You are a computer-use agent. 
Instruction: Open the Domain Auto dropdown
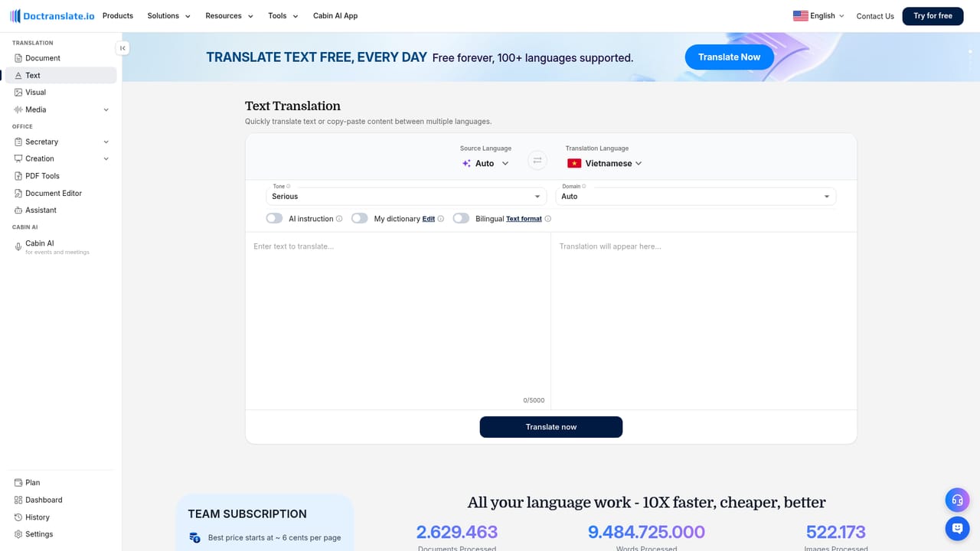tap(695, 197)
